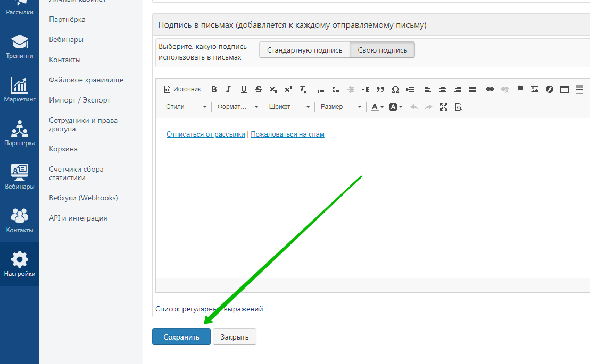Click the 'Сохранить' button
Image resolution: width=590 pixels, height=364 pixels.
tap(181, 337)
